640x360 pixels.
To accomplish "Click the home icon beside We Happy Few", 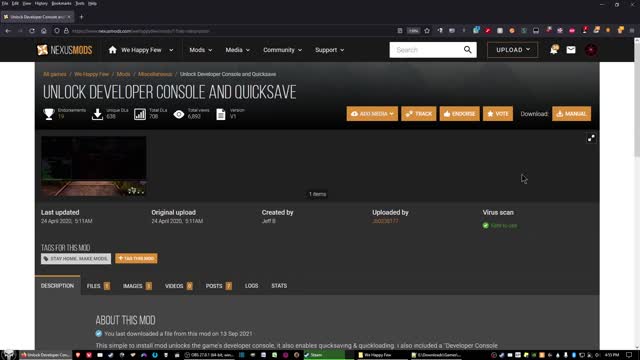I will [112, 50].
